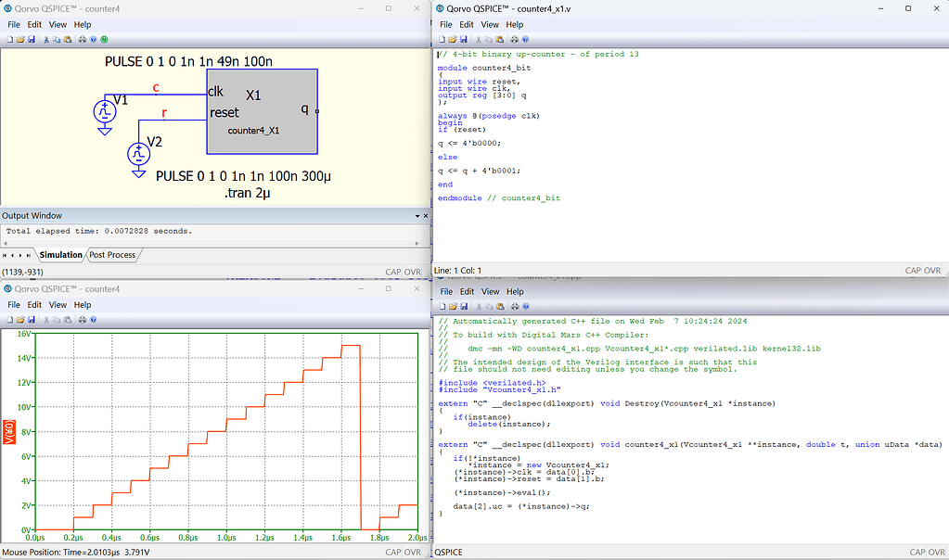Click the compass-style tool icon in Verilog editor toolbar
This screenshot has height=560, width=949.
(514, 39)
